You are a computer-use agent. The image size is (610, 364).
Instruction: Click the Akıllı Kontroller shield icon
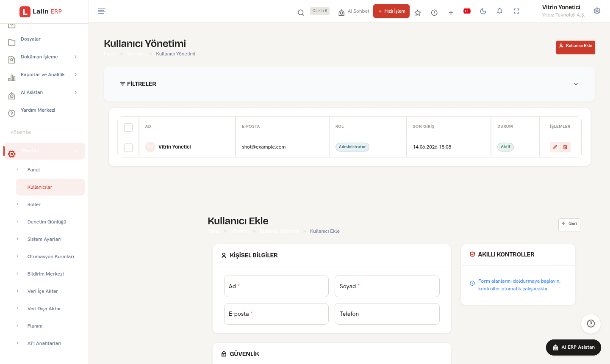472,254
